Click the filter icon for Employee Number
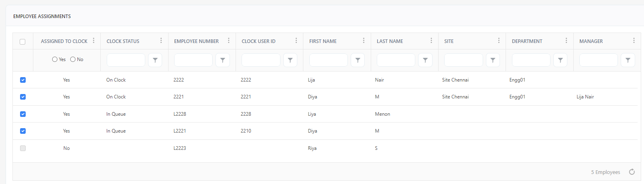This screenshot has height=184, width=644. pyautogui.click(x=222, y=60)
